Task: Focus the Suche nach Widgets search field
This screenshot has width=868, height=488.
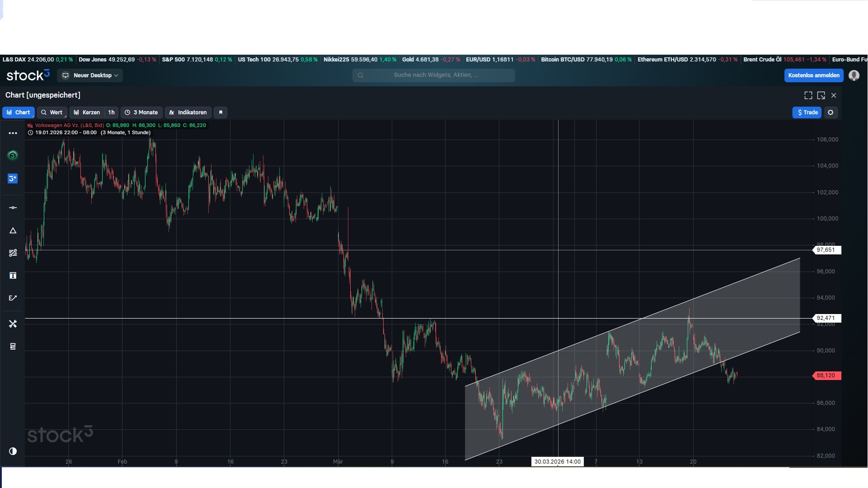Action: 434,75
